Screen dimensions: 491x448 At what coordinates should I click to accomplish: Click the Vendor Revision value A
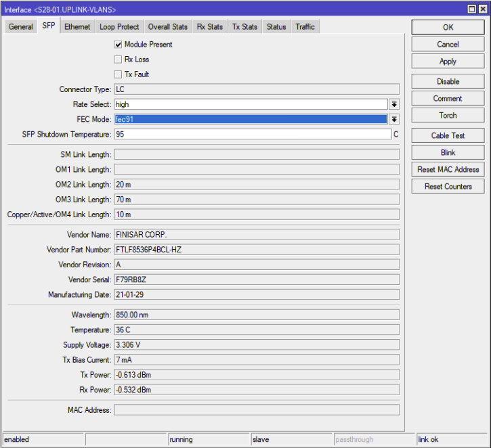[x=257, y=265]
